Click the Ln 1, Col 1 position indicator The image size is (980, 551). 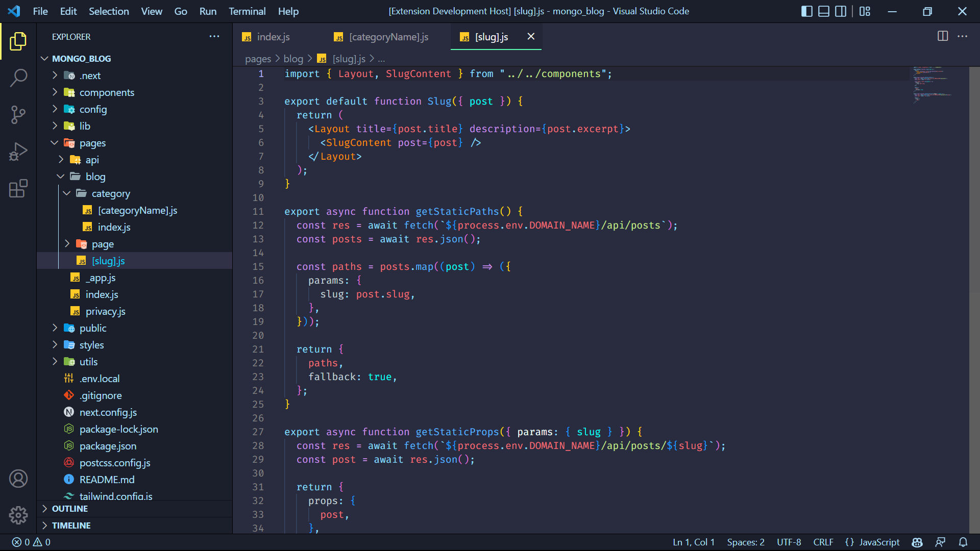point(694,542)
